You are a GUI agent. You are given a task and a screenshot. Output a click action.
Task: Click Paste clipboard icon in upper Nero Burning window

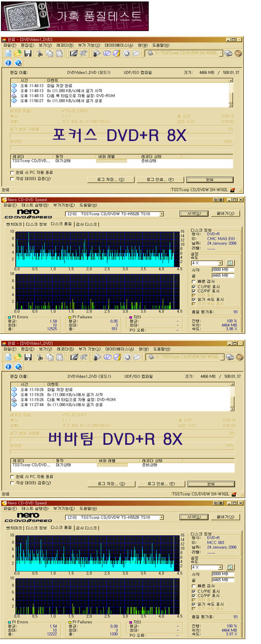point(59,53)
